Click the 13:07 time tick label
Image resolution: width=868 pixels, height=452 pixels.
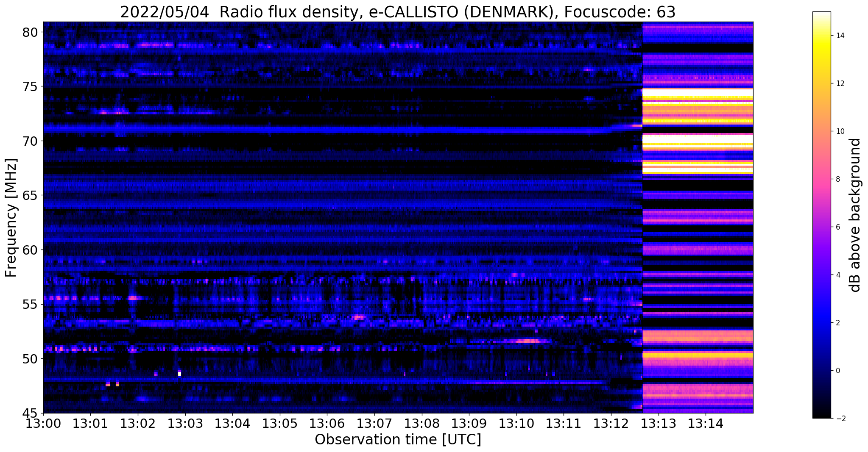pos(374,423)
